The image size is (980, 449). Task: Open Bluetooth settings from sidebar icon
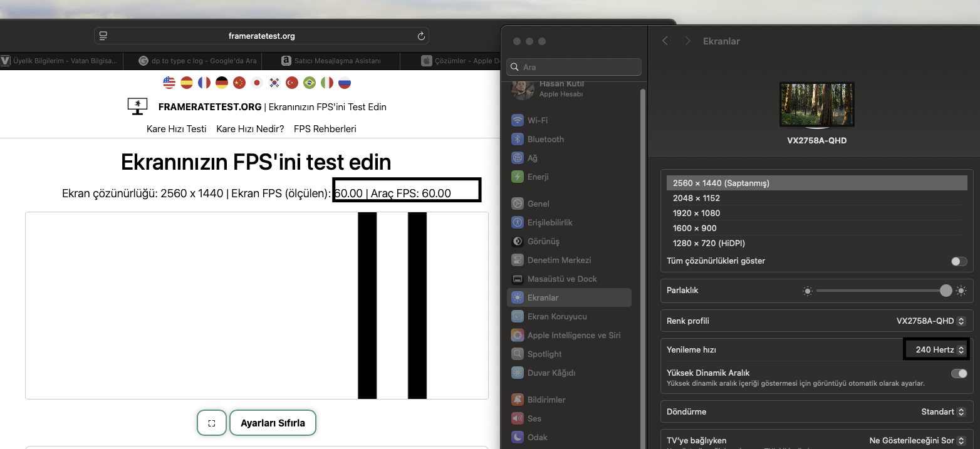tap(518, 139)
